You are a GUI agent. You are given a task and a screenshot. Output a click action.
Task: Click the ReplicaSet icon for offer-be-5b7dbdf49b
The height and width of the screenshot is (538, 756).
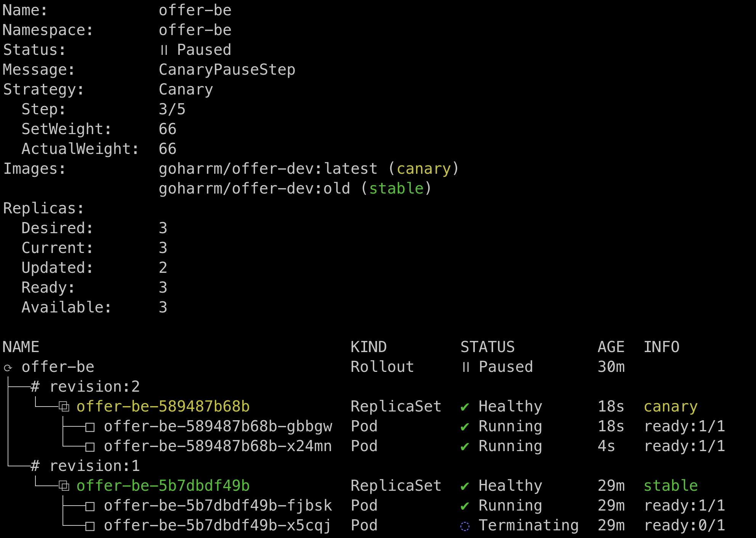[x=64, y=486]
